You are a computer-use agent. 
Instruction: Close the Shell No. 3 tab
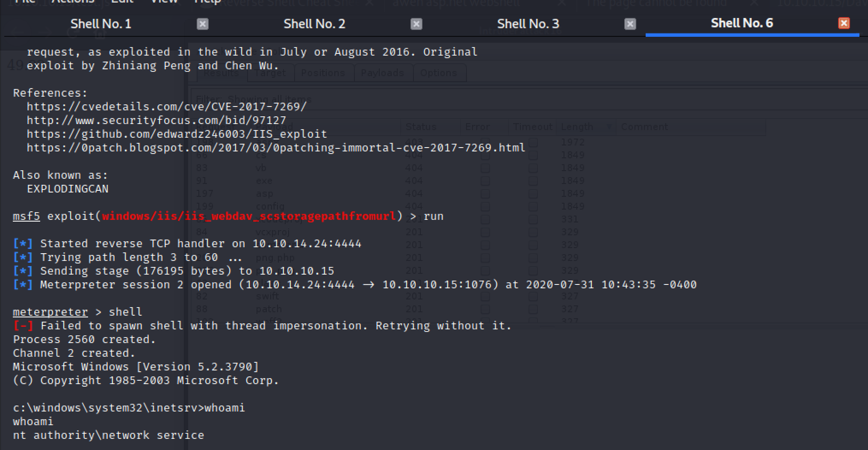point(630,24)
